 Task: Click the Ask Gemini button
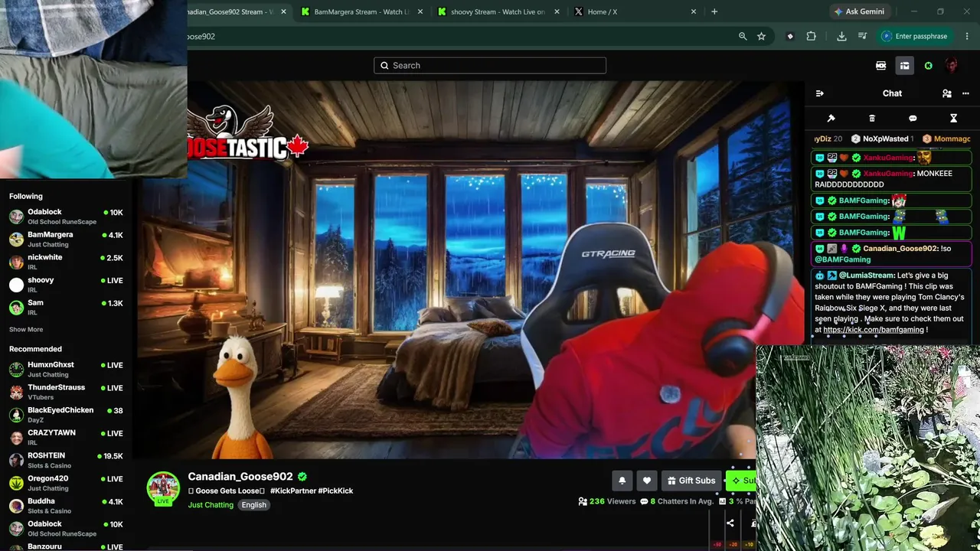861,11
